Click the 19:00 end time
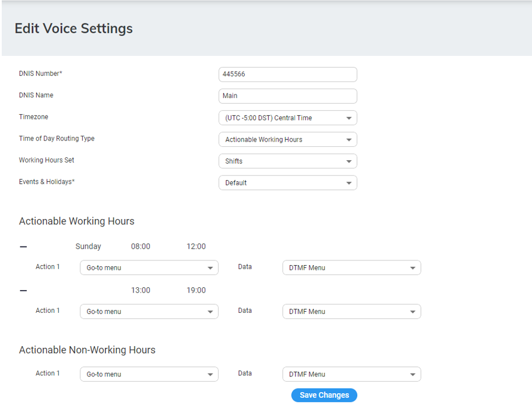This screenshot has height=409, width=532. pos(196,290)
